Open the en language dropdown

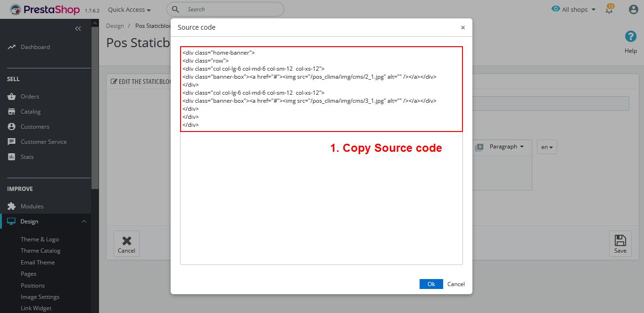coord(547,147)
